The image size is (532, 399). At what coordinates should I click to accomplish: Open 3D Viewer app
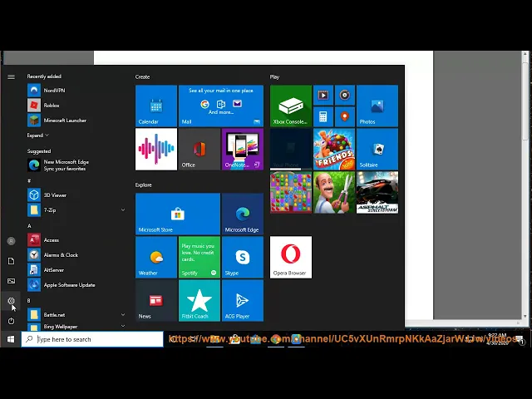pyautogui.click(x=76, y=195)
